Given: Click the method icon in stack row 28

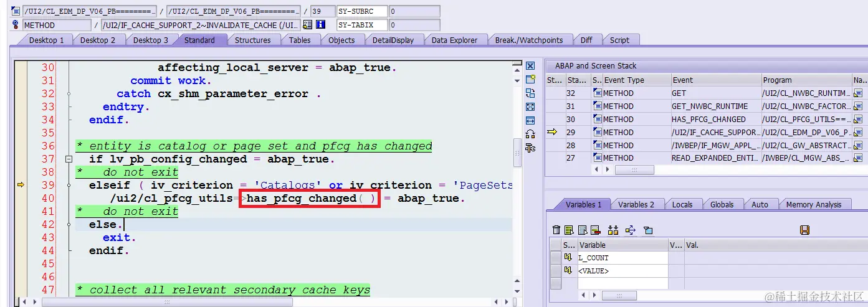Looking at the screenshot, I should pyautogui.click(x=597, y=145).
